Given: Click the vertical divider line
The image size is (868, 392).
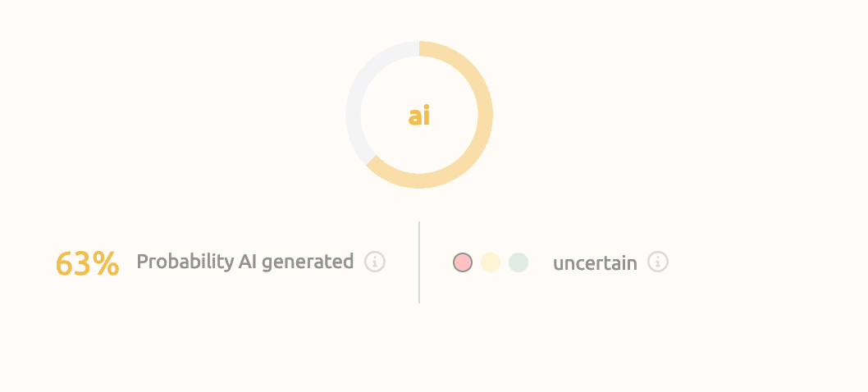Looking at the screenshot, I should 419,262.
